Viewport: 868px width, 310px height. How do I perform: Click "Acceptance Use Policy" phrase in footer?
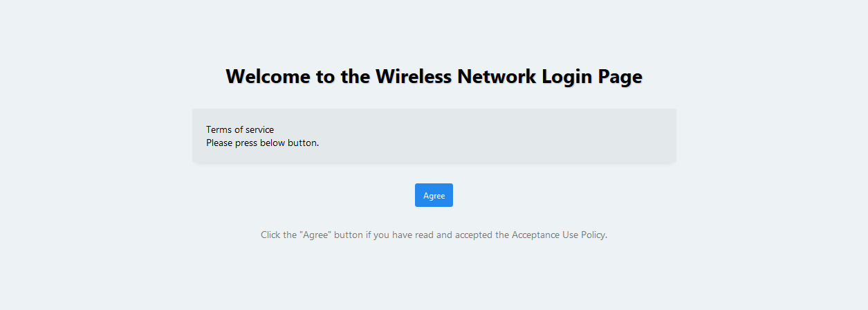tap(559, 235)
